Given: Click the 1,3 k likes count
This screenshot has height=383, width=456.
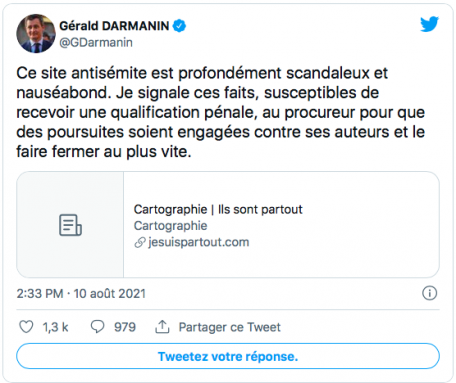Looking at the screenshot, I should (x=55, y=327).
